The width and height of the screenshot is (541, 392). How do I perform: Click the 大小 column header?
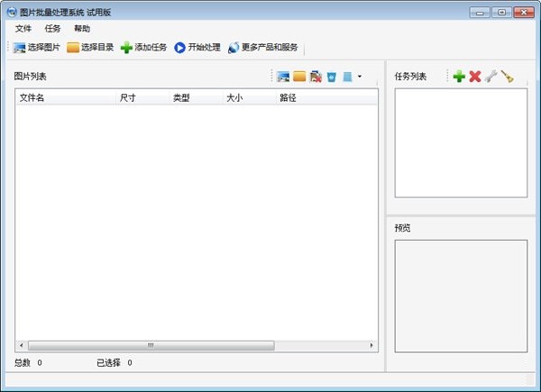[234, 97]
